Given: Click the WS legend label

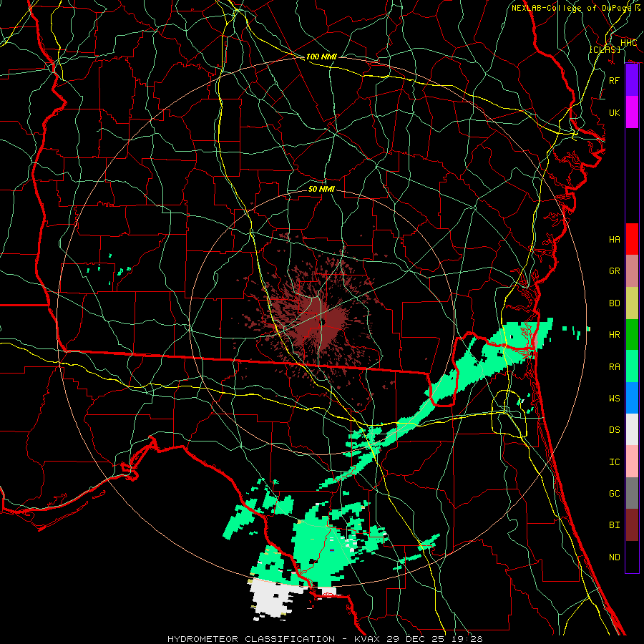Looking at the screenshot, I should (x=614, y=399).
